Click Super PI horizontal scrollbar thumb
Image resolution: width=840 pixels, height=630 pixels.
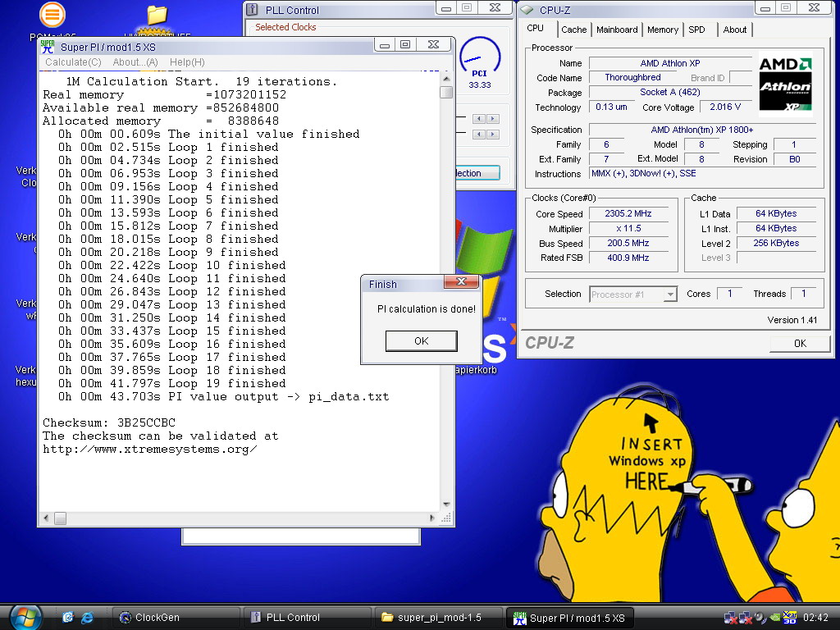pos(60,518)
